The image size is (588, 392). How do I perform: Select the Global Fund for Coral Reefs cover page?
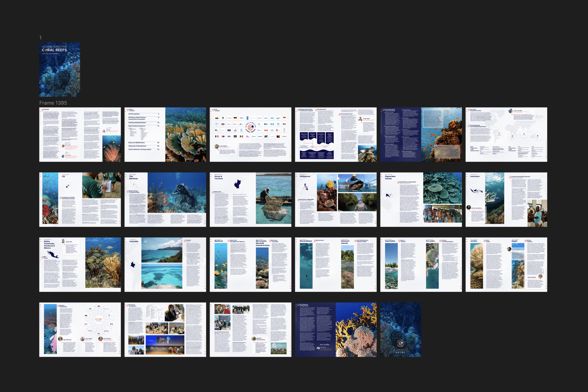pos(60,70)
